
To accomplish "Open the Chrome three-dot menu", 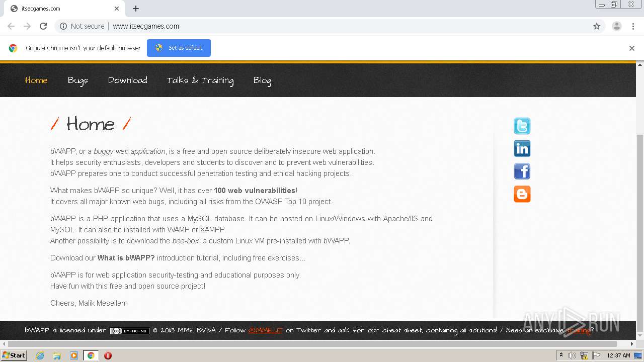I will pyautogui.click(x=633, y=26).
